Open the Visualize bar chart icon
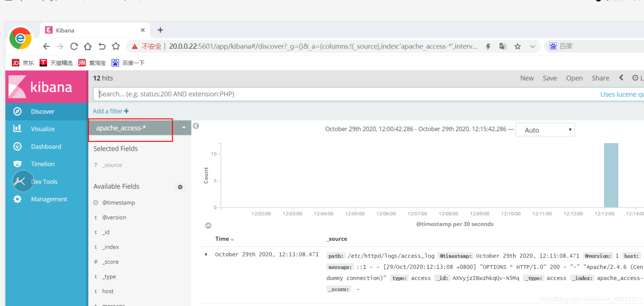 [17, 129]
